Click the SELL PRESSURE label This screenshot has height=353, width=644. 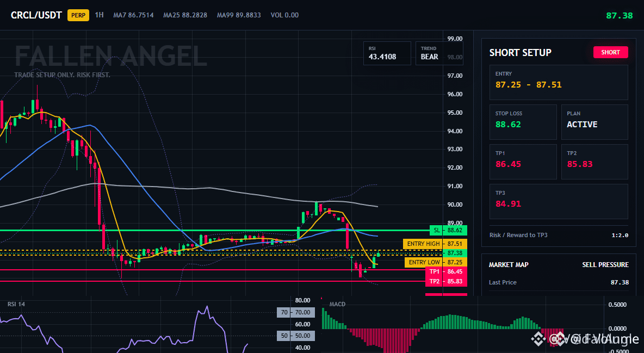coord(605,265)
